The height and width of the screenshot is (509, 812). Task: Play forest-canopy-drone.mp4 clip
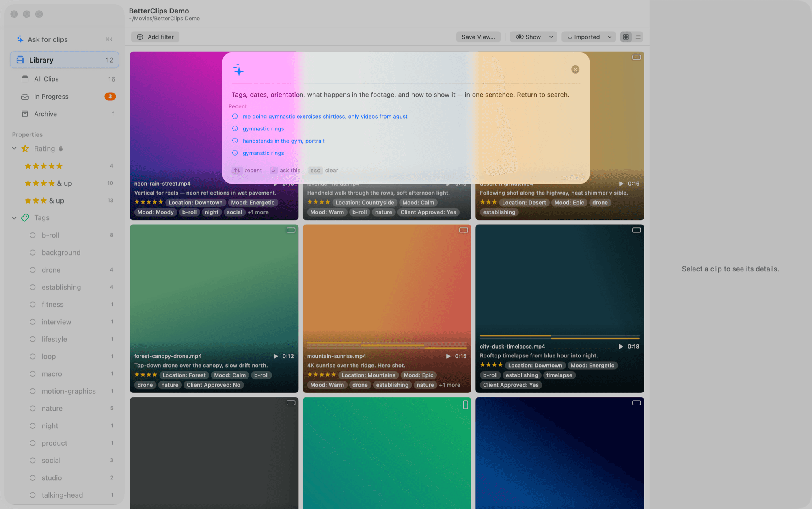tap(276, 356)
